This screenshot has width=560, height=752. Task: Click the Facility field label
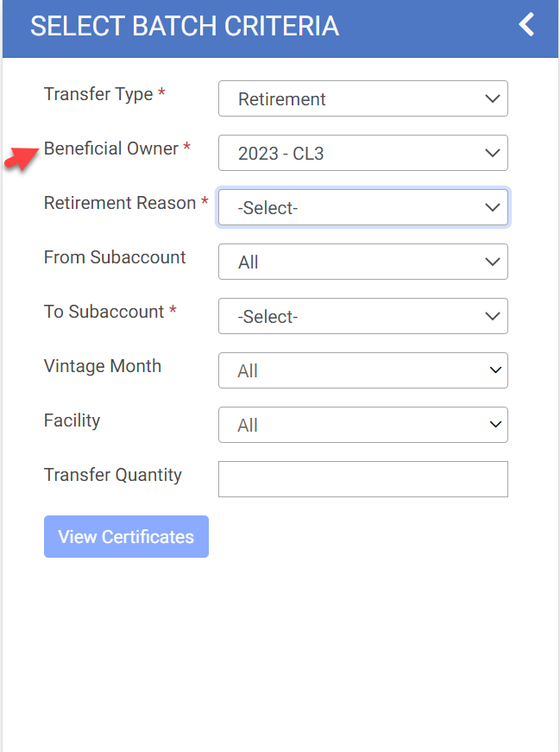pyautogui.click(x=72, y=420)
